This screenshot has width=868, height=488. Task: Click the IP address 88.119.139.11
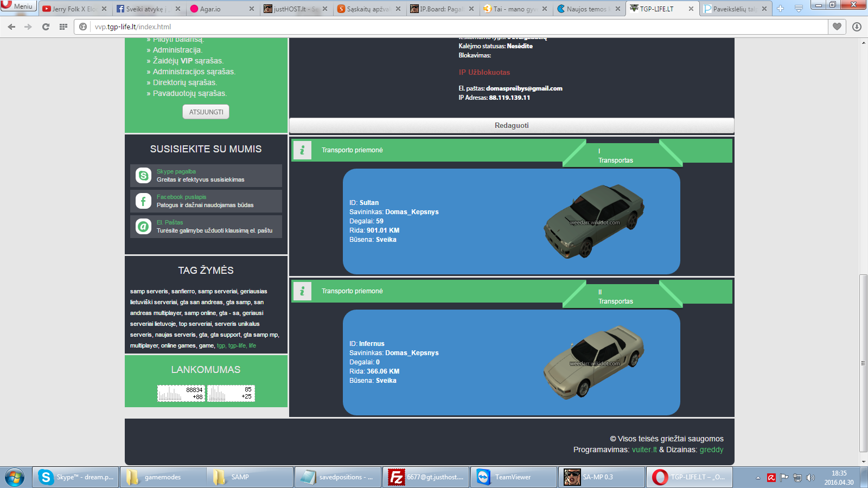[509, 98]
